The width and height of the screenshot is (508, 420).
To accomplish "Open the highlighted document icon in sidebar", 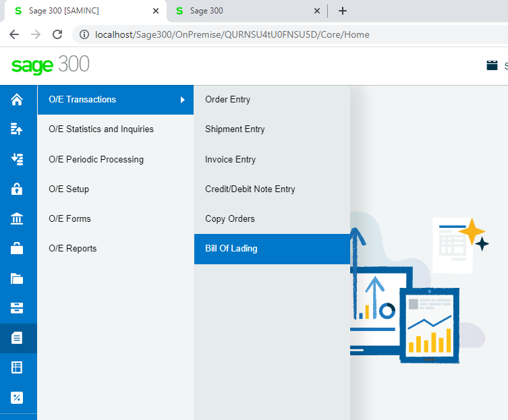I will (17, 338).
